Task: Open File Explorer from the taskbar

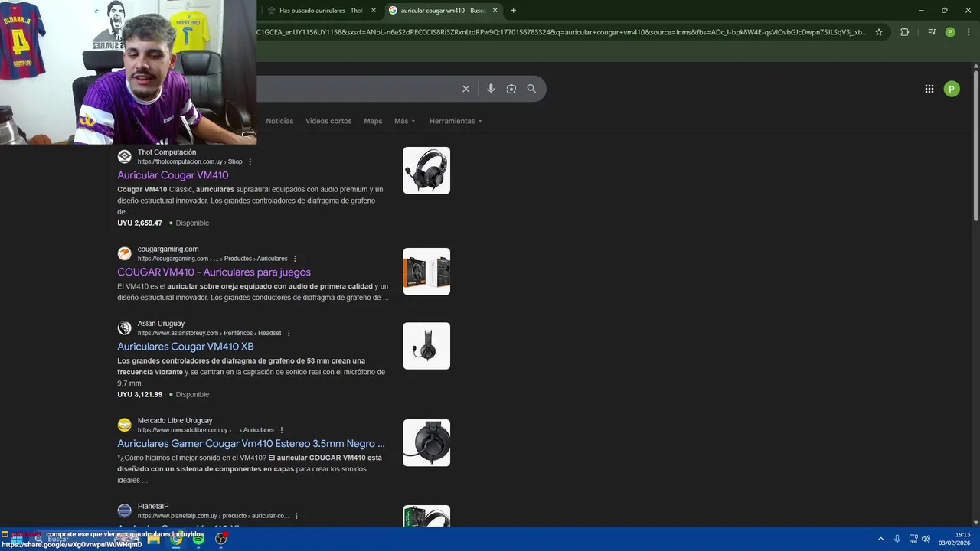Action: [x=153, y=539]
